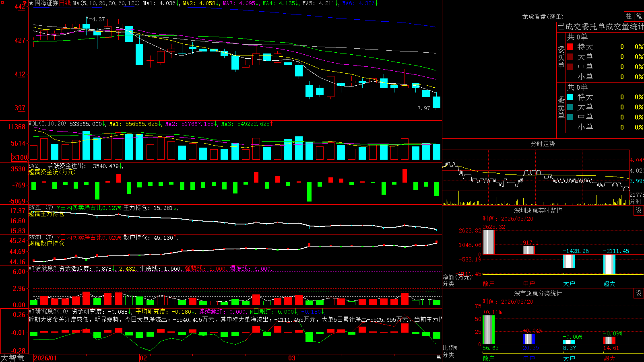Viewport: 644px width, 362px height.
Task: Click the star icon before 国海证券
Action: click(31, 3)
